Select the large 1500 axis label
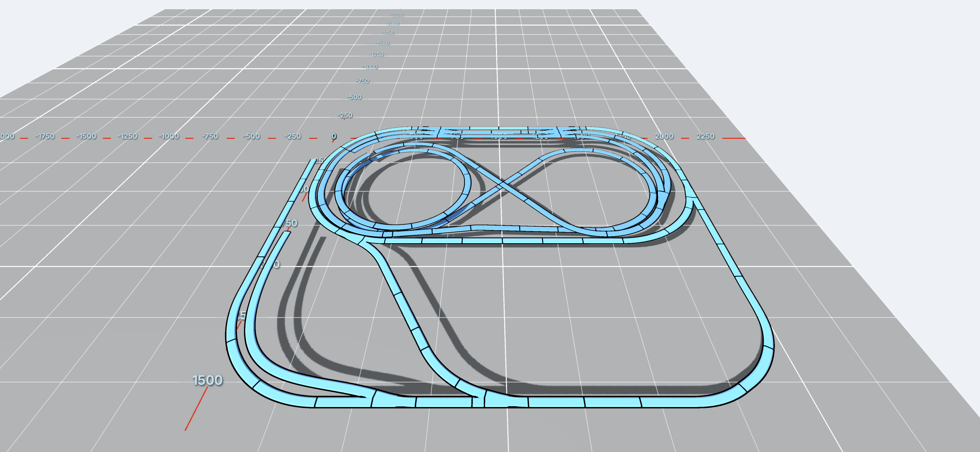The height and width of the screenshot is (452, 980). (x=207, y=380)
